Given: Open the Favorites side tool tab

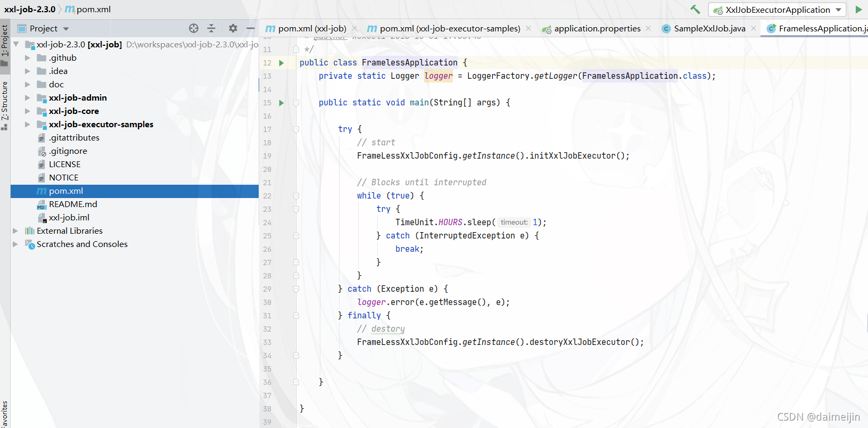Looking at the screenshot, I should [5, 414].
